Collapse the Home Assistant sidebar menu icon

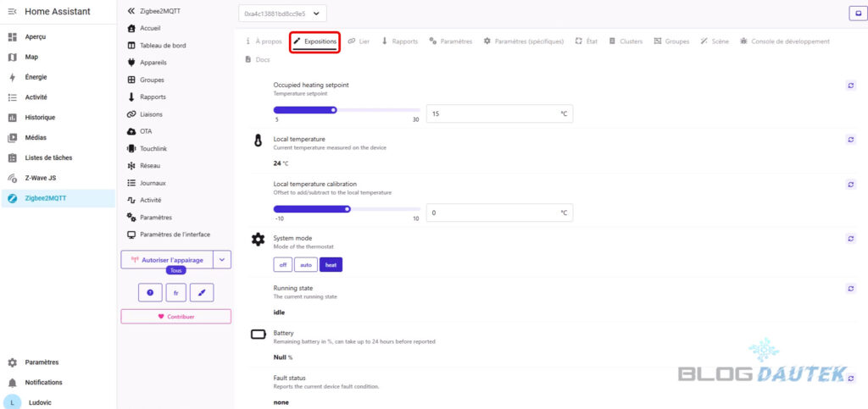coord(12,12)
